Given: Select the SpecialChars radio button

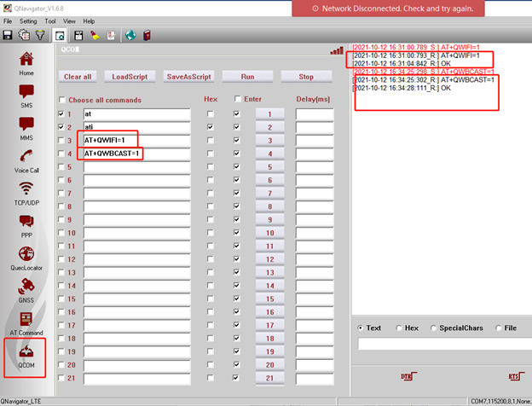Looking at the screenshot, I should click(435, 328).
